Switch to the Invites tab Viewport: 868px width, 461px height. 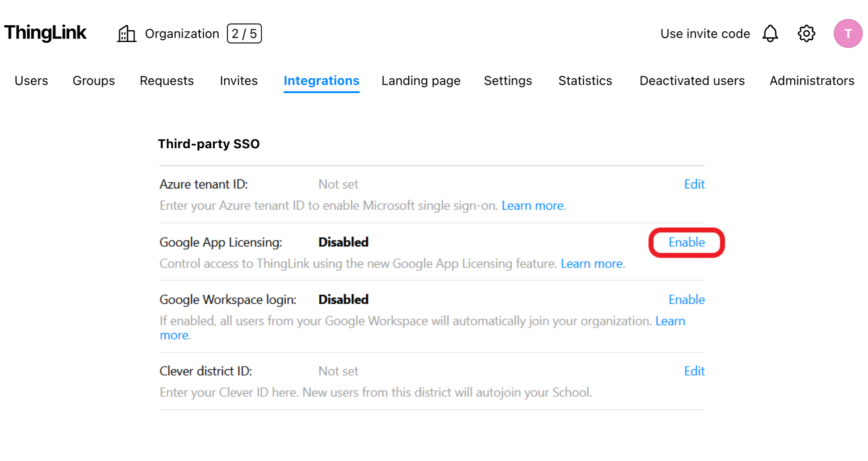(239, 80)
